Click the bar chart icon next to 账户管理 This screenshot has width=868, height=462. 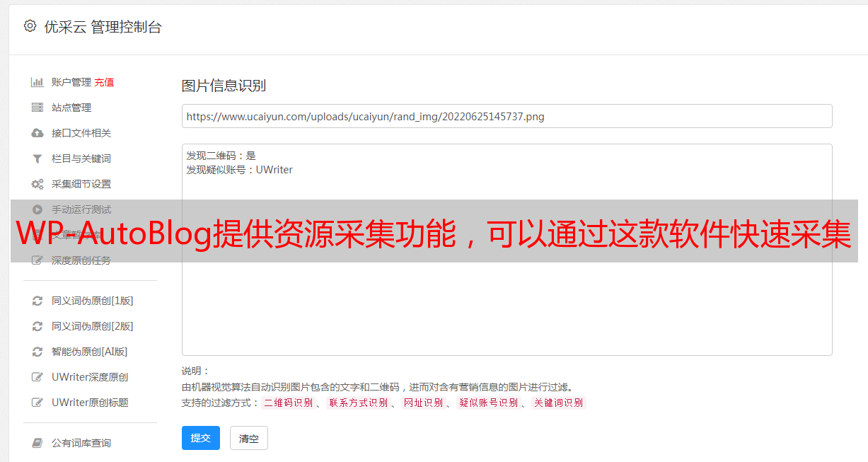tap(37, 82)
